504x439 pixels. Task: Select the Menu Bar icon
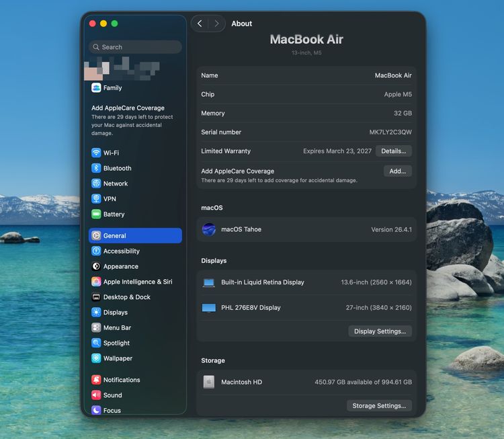[x=96, y=327]
